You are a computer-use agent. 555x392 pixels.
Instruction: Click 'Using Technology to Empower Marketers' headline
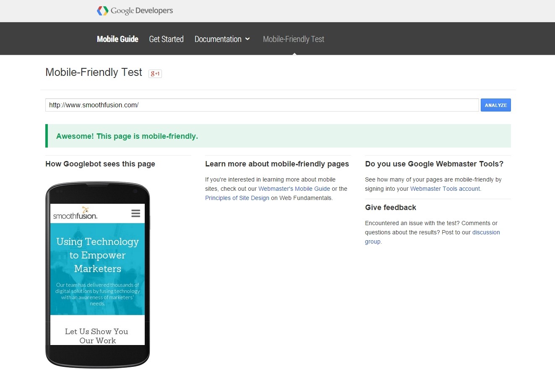coord(97,255)
